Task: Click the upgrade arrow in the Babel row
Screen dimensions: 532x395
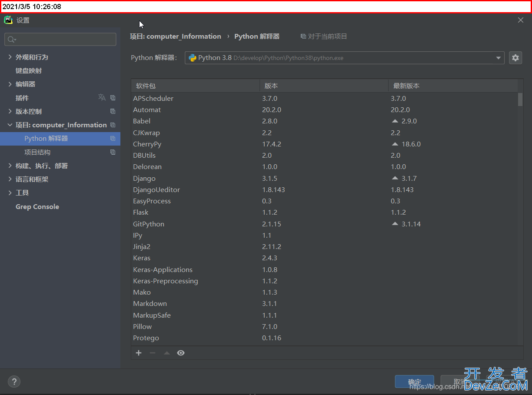Action: coord(395,121)
